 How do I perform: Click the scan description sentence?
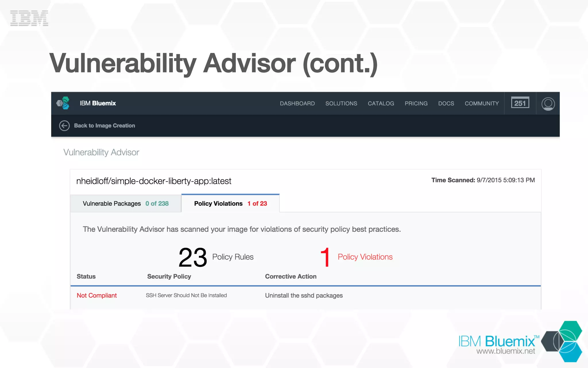point(242,229)
